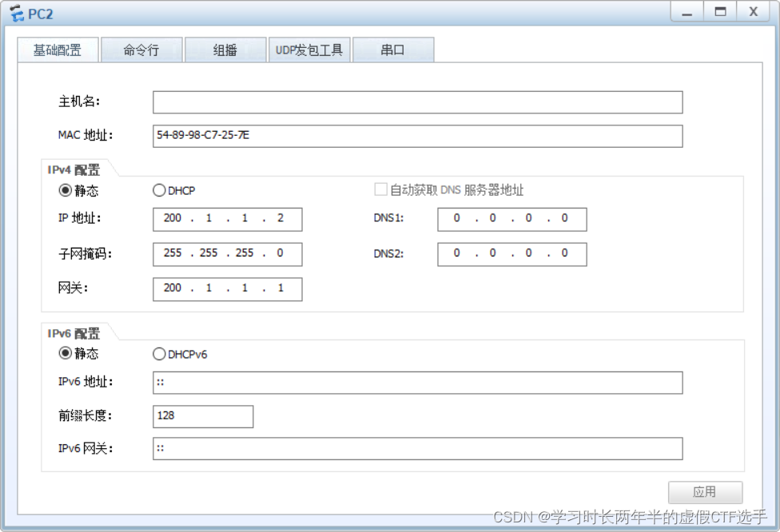This screenshot has width=780, height=532.
Task: Select the DHCP radio button
Action: click(x=159, y=190)
